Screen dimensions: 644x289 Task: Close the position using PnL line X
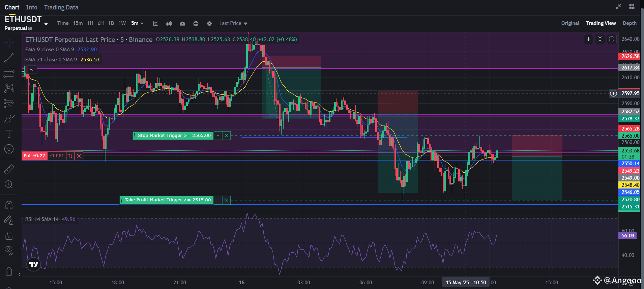click(79, 156)
